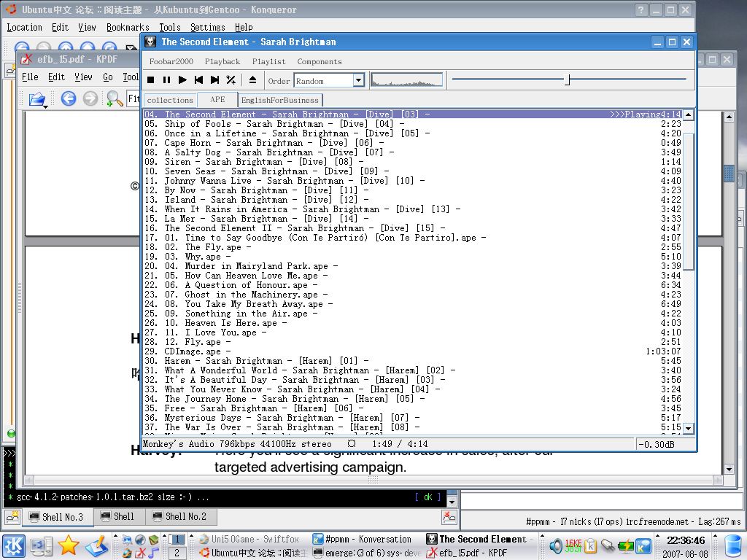Click the random track toolbar icon
This screenshot has height=560, width=747.
tap(231, 80)
